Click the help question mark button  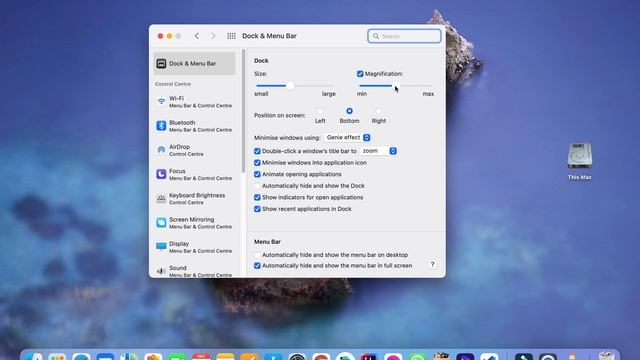pos(432,264)
